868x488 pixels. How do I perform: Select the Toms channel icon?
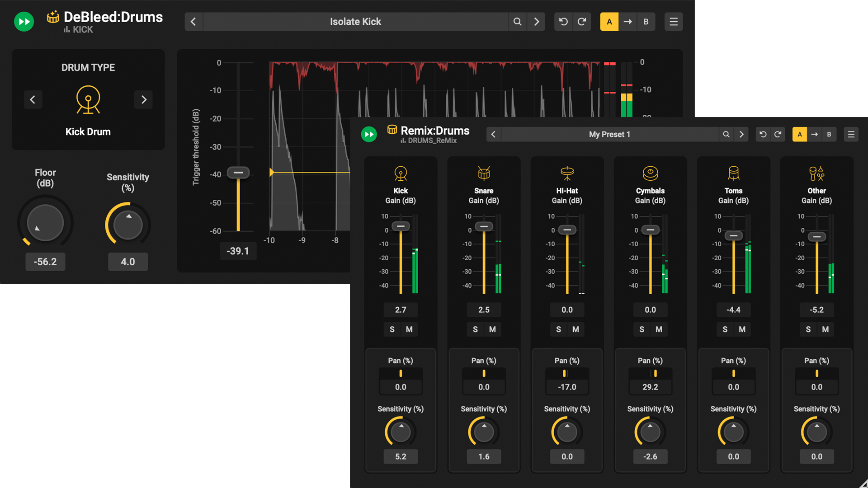click(733, 173)
